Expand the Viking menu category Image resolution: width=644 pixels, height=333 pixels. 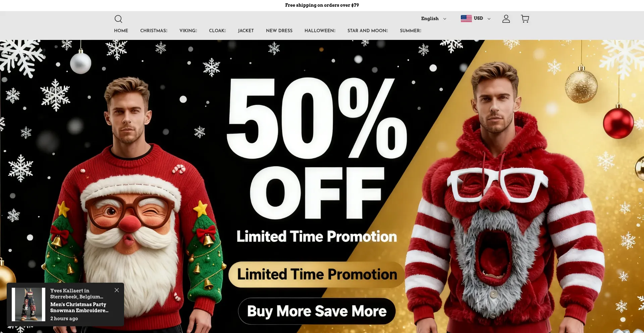coord(188,31)
